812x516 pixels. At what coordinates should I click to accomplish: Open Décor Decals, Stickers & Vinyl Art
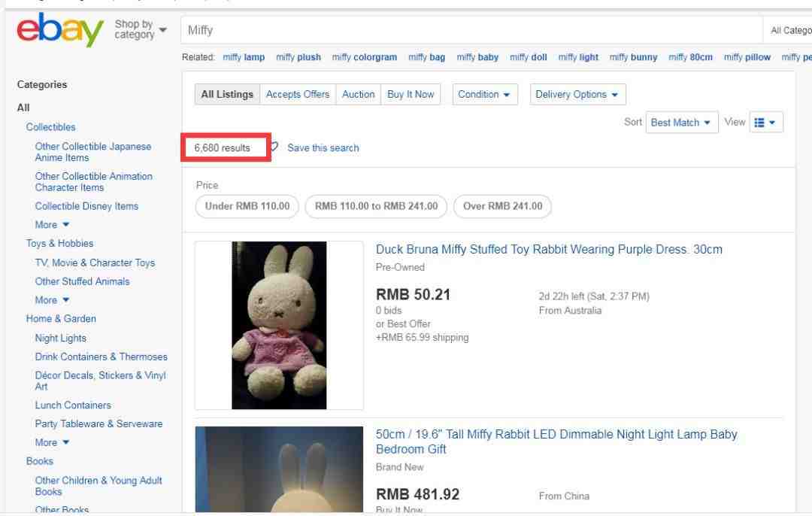[x=101, y=381]
